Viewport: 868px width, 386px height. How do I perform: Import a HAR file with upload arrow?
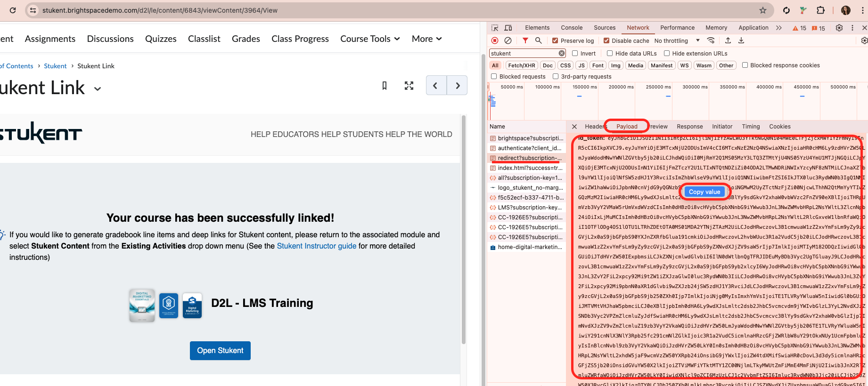728,40
